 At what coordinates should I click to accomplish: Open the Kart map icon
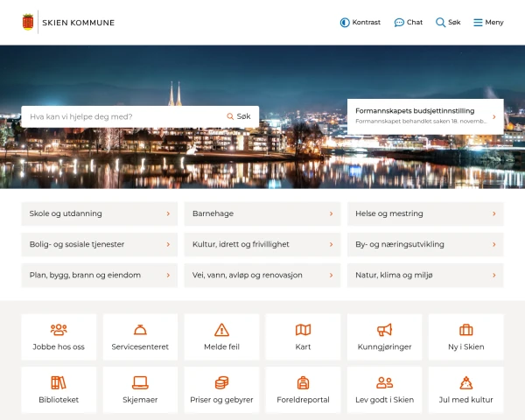[303, 330]
